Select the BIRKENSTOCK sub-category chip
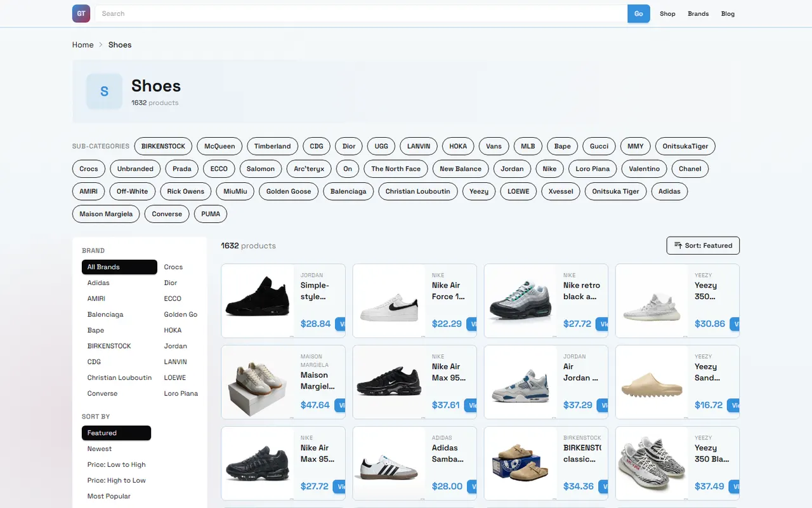This screenshot has width=812, height=508. click(163, 146)
